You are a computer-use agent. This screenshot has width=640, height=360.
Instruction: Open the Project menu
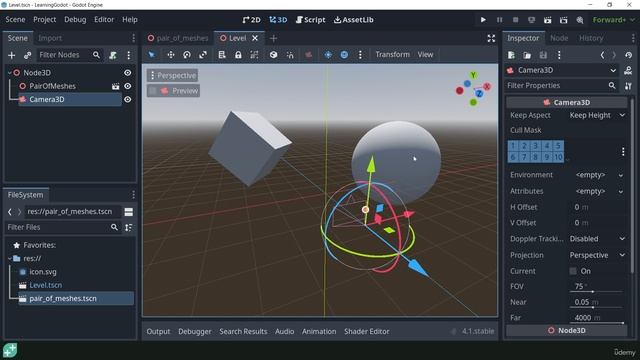(x=44, y=20)
